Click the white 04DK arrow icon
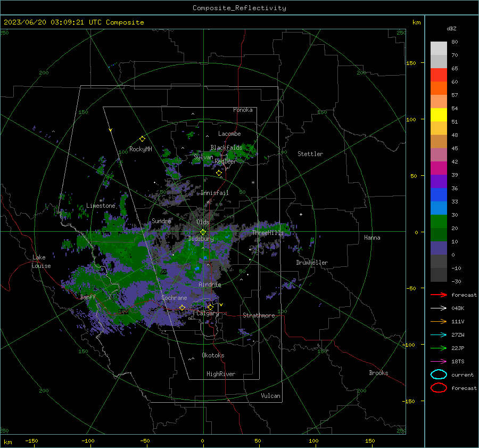Image resolution: width=479 pixels, height=448 pixels. [439, 308]
